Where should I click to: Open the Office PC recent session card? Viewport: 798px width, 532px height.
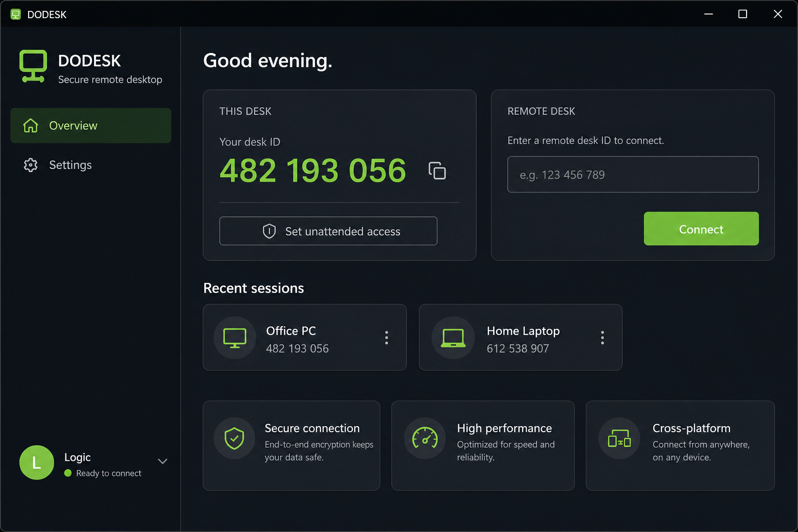tap(304, 338)
